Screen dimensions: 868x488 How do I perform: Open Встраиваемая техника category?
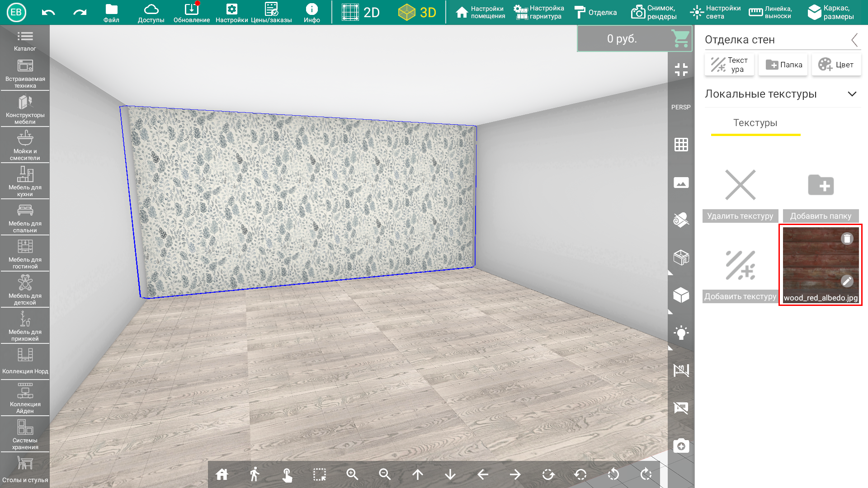(x=25, y=73)
